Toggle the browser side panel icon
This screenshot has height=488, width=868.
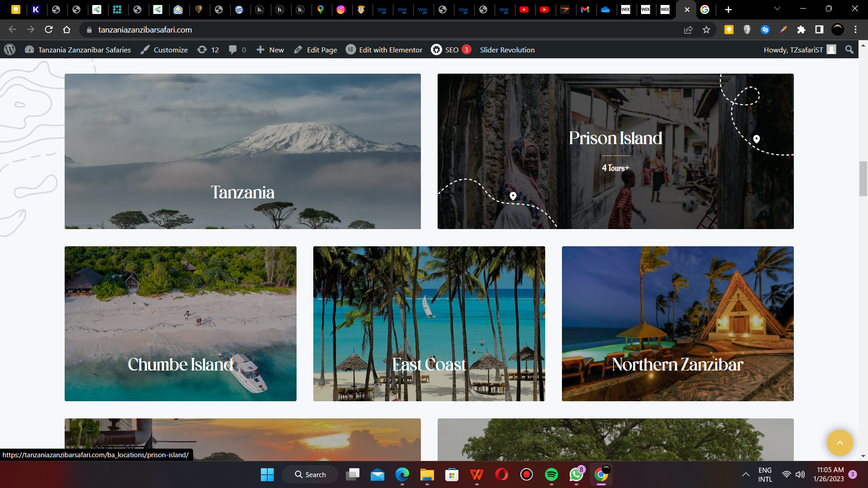819,30
